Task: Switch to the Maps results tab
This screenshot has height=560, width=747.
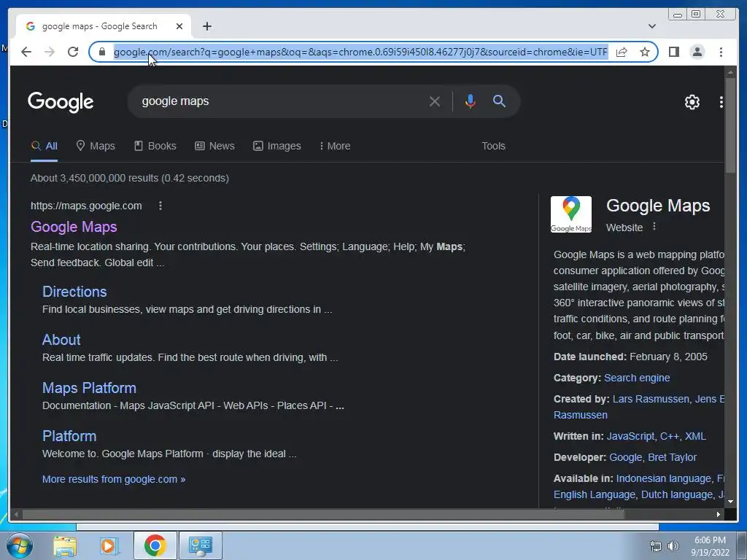Action: [96, 146]
